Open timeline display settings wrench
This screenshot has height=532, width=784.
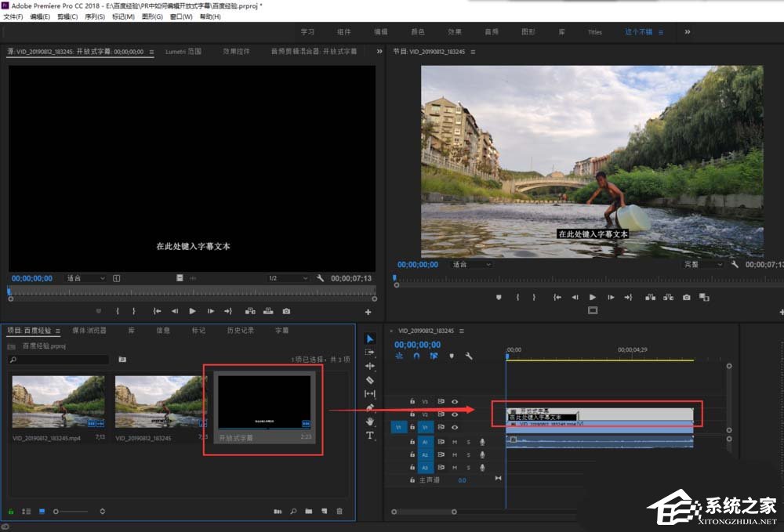point(469,356)
